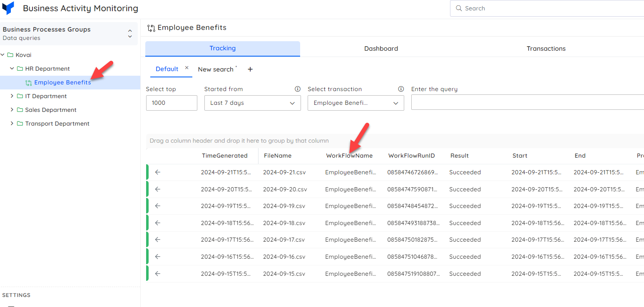This screenshot has width=644, height=307.
Task: Click the info icon beside Select transaction
Action: [401, 89]
